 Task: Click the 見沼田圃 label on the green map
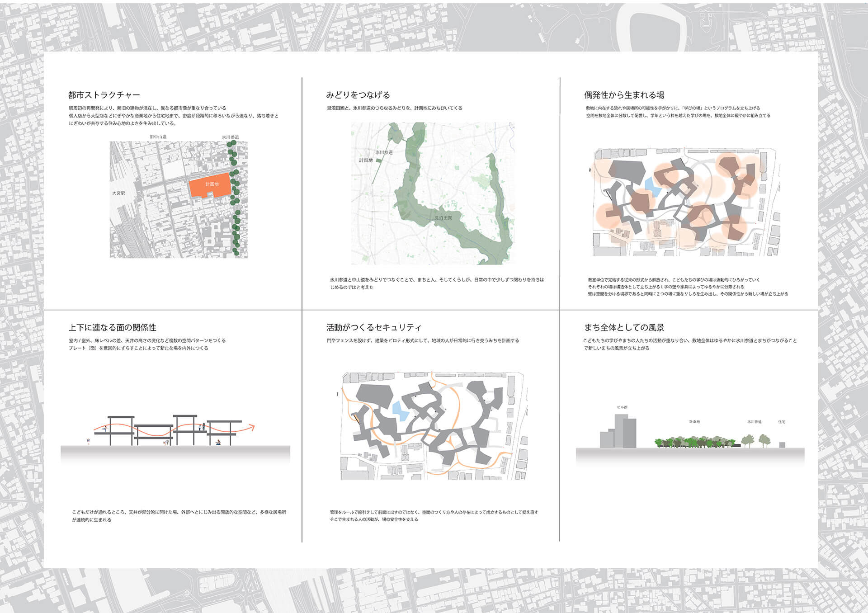[x=443, y=218]
